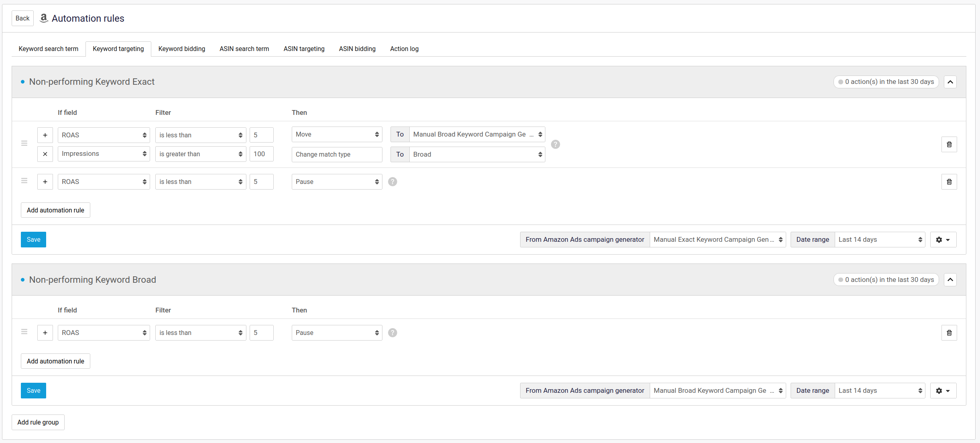Switch to the Keyword bidding tab
Image resolution: width=980 pixels, height=443 pixels.
pyautogui.click(x=181, y=49)
